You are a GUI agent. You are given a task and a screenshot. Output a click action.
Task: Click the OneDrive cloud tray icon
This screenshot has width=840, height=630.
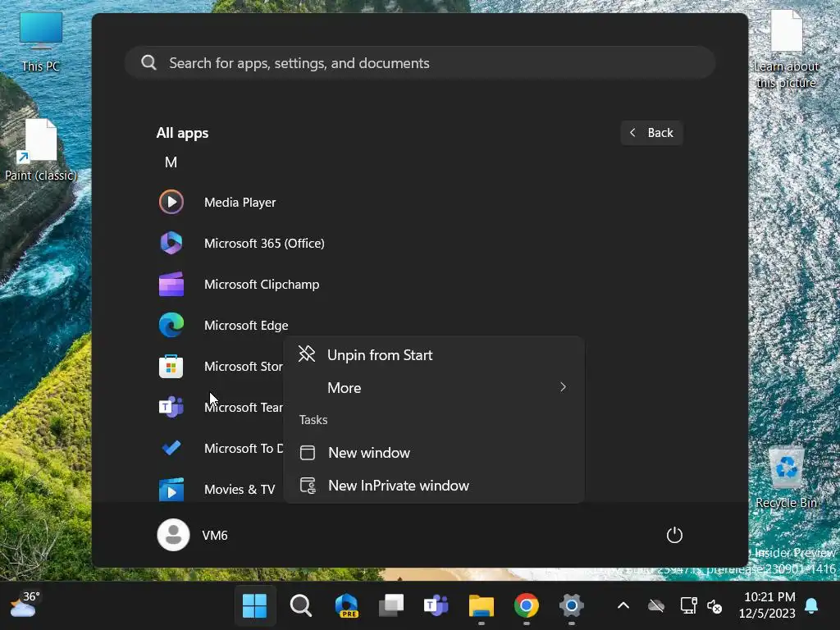656,606
